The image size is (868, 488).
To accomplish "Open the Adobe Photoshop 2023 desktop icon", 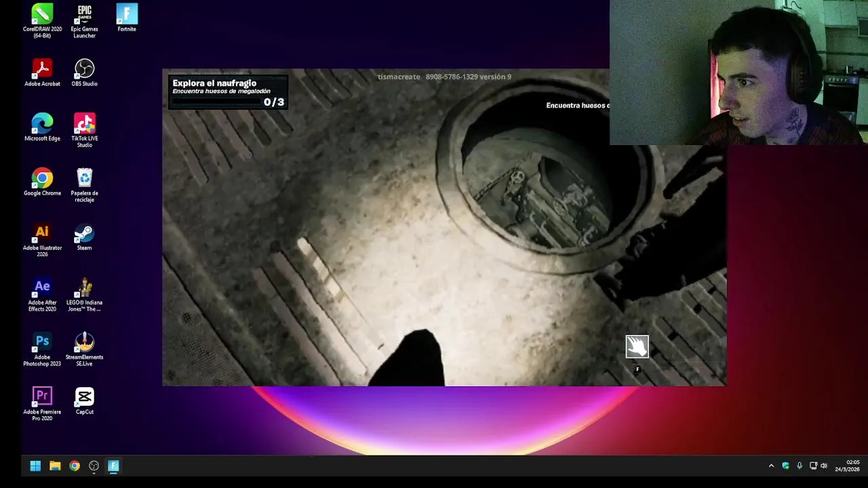I will click(42, 350).
